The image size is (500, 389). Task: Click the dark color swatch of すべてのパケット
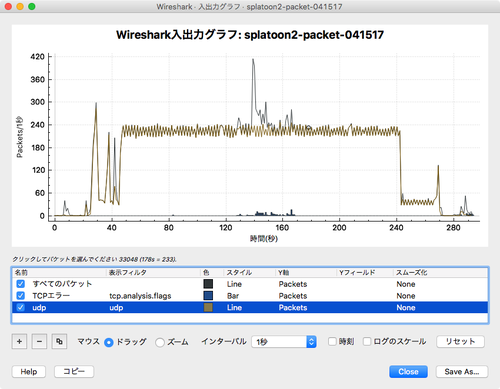(208, 284)
